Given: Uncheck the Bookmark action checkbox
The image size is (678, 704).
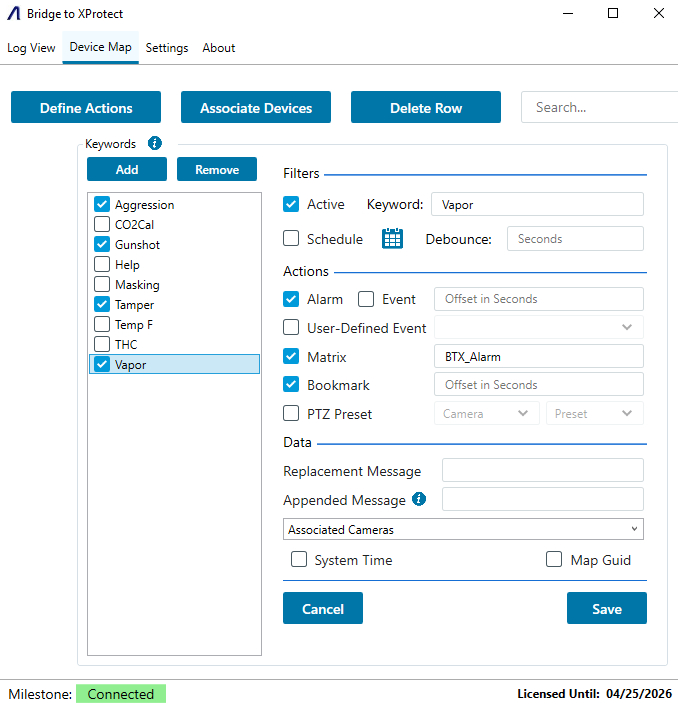Looking at the screenshot, I should [291, 384].
